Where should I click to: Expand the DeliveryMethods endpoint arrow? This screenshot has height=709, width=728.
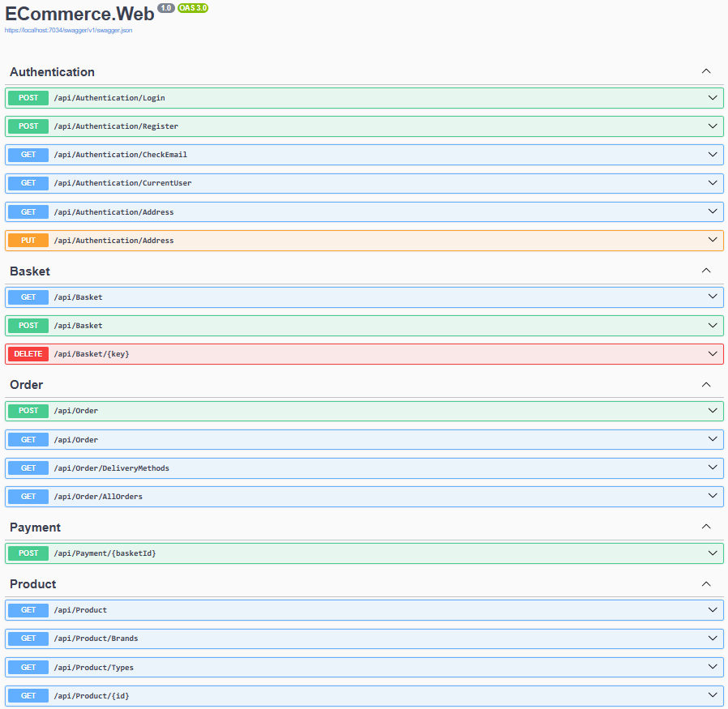tap(713, 468)
